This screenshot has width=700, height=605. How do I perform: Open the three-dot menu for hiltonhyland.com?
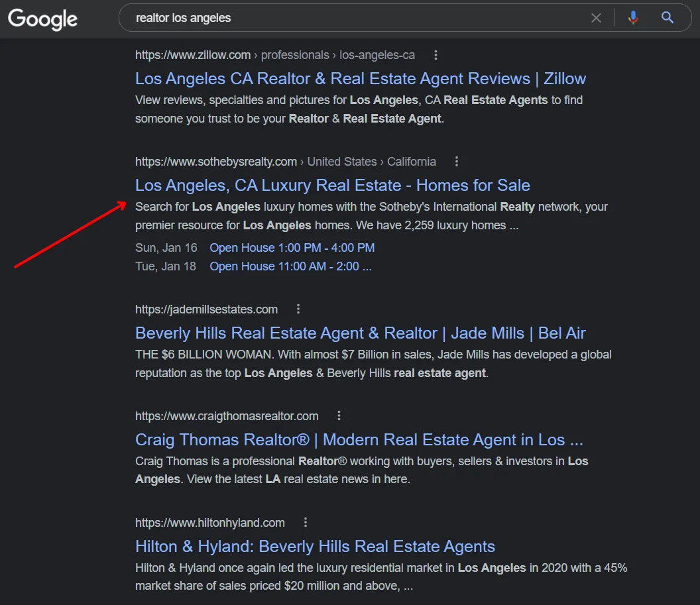pos(306,522)
